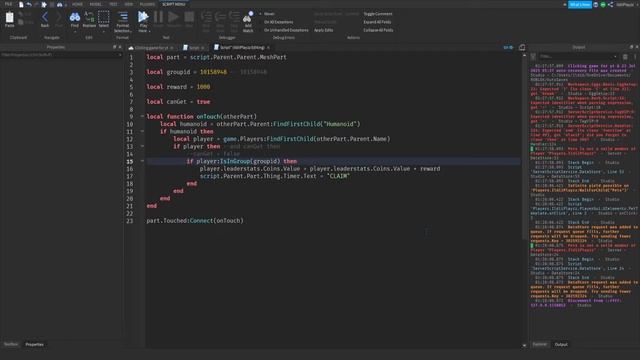Click the New file quick access icon

tap(21, 4)
